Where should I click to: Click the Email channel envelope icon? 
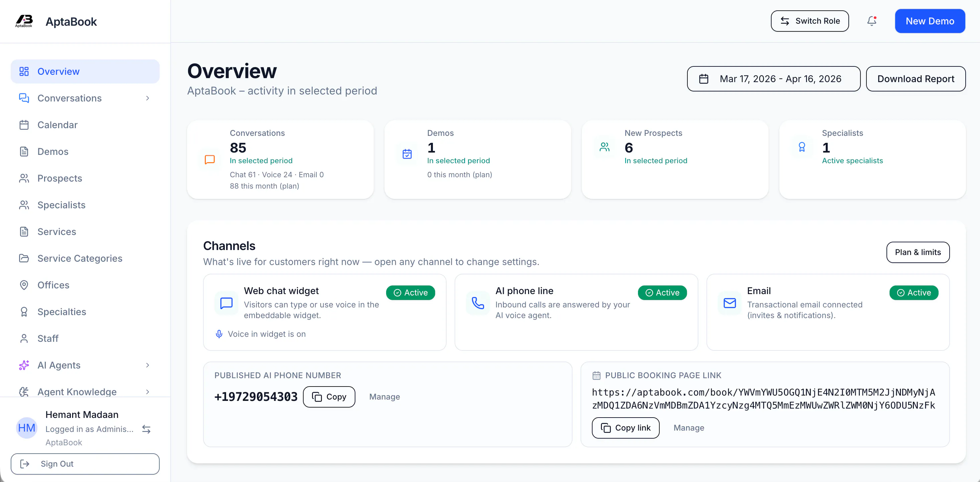click(x=730, y=303)
